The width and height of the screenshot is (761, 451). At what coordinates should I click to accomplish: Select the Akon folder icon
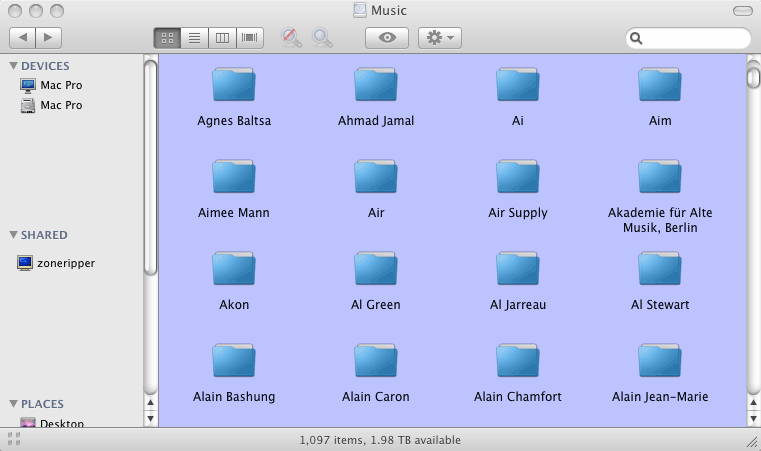point(234,268)
